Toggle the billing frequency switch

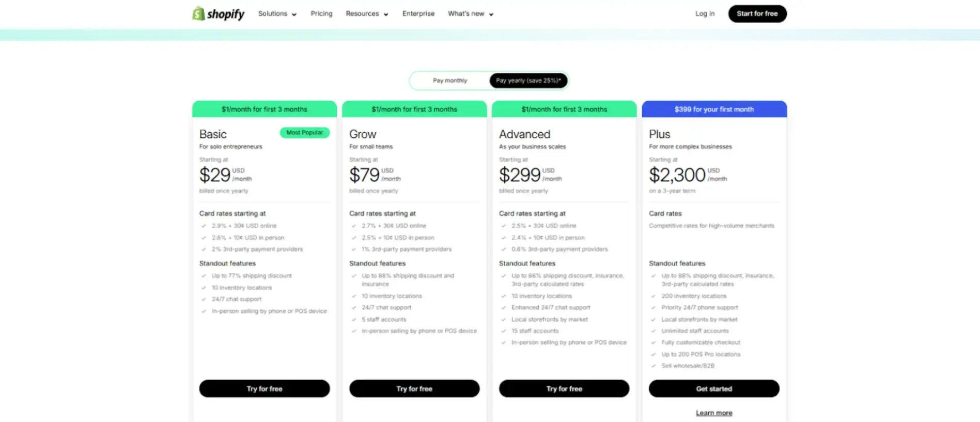(488, 80)
